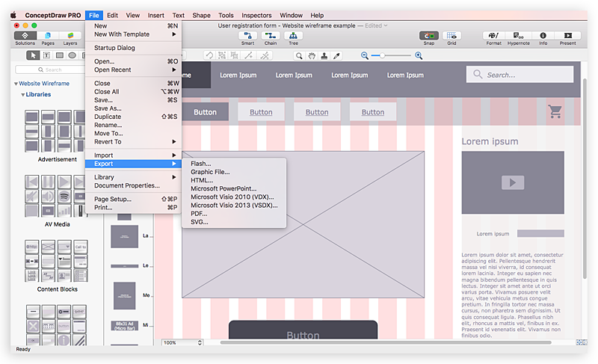Select the stamp tool

[x=324, y=56]
